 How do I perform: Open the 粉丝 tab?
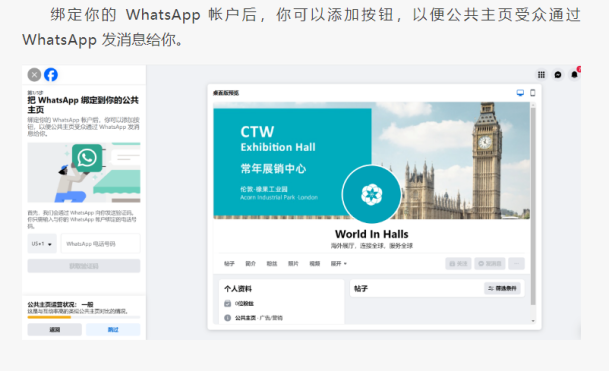pos(272,264)
